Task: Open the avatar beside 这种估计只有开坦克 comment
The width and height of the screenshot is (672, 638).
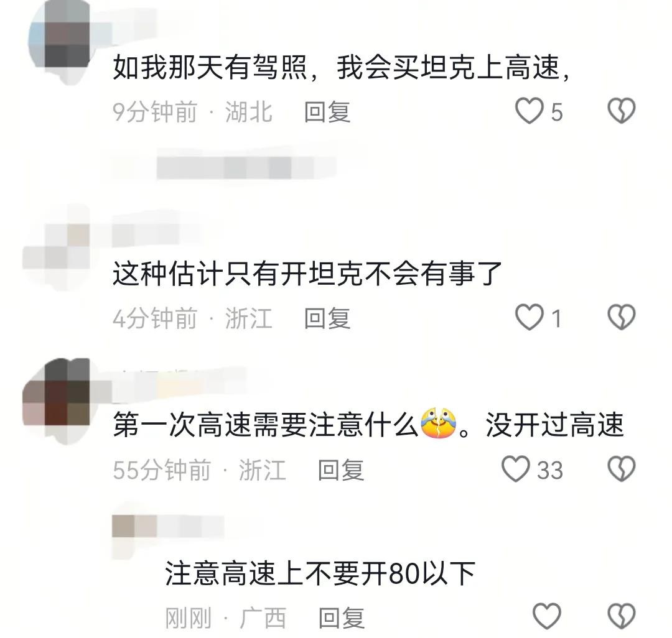Action: [x=56, y=247]
